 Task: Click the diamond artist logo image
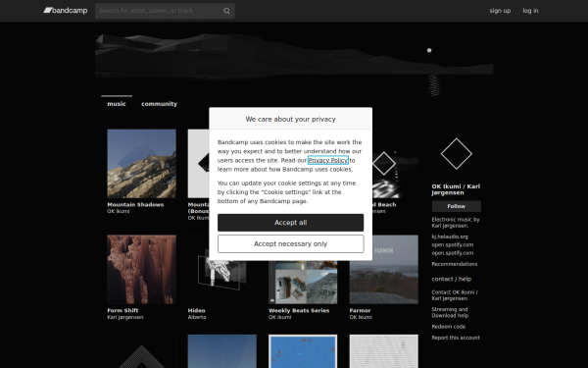pos(457,154)
